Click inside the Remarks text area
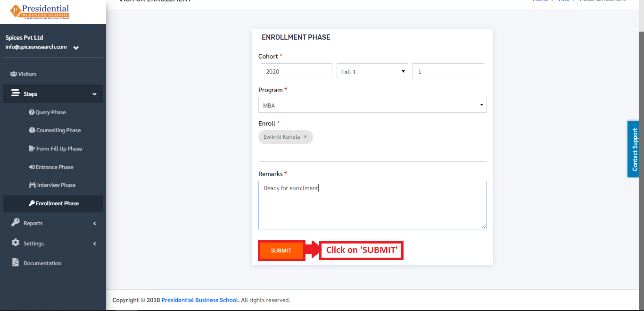Image resolution: width=644 pixels, height=311 pixels. pos(372,205)
